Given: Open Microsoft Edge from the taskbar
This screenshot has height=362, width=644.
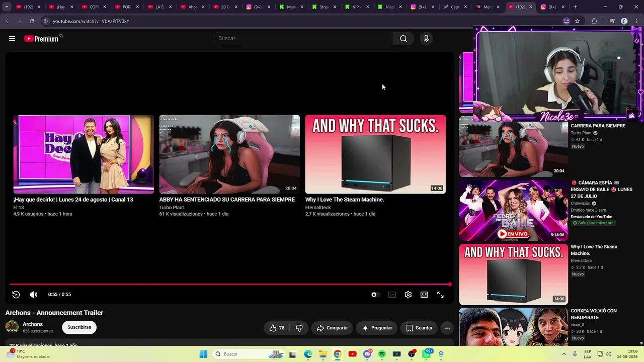Looking at the screenshot, I should click(x=308, y=354).
